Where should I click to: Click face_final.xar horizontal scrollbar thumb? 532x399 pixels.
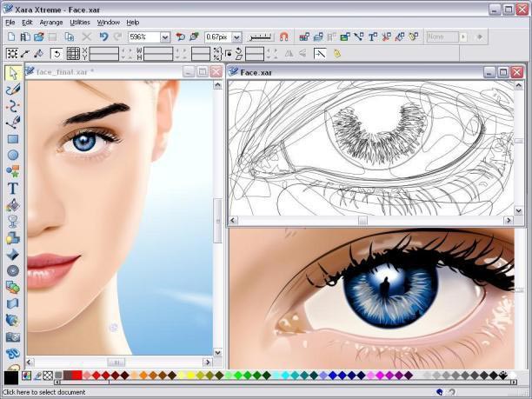point(116,361)
